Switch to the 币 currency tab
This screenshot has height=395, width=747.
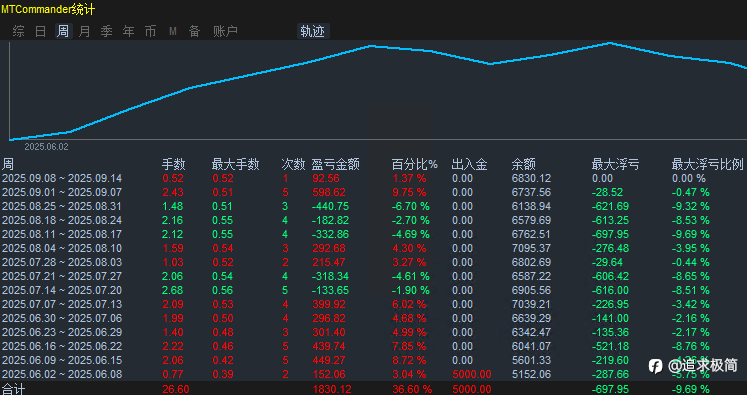150,31
